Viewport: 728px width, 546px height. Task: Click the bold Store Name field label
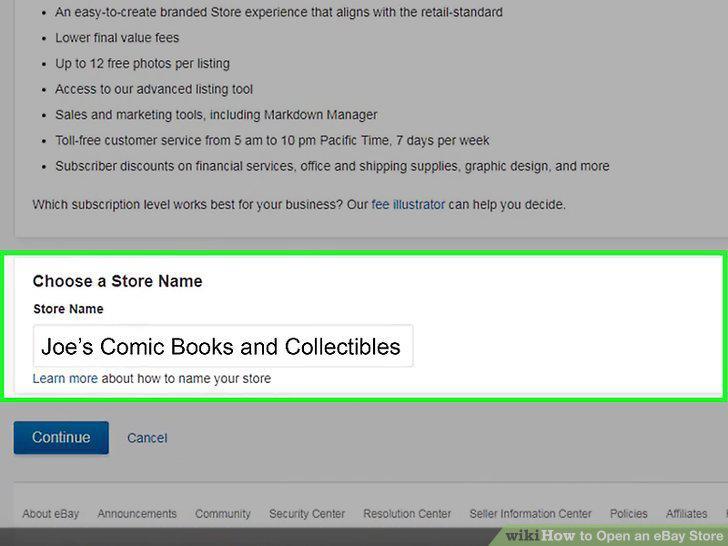click(68, 309)
